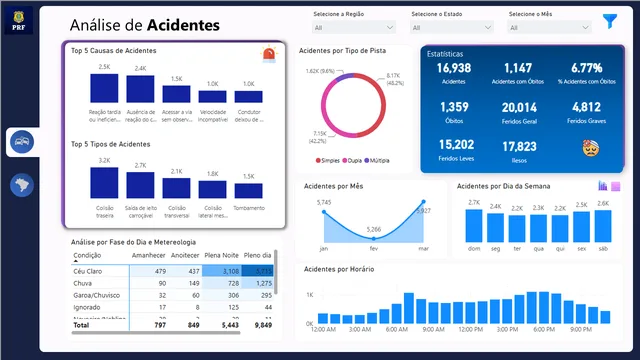The image size is (640, 360).
Task: Click the injured face emoji icon
Action: [591, 149]
